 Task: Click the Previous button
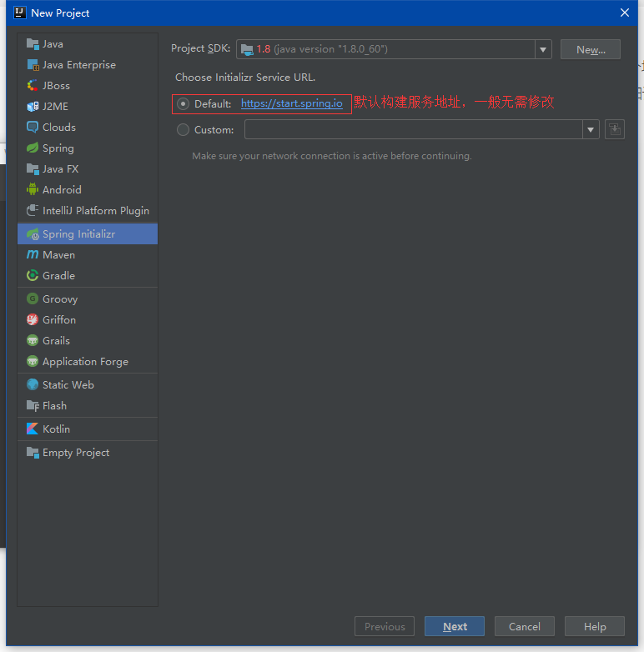coord(385,626)
